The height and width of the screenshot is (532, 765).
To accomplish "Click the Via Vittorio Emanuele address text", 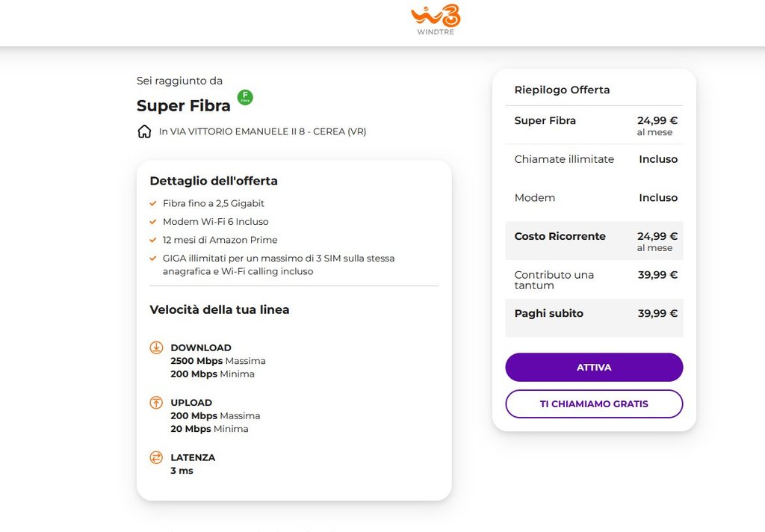I will pyautogui.click(x=262, y=132).
